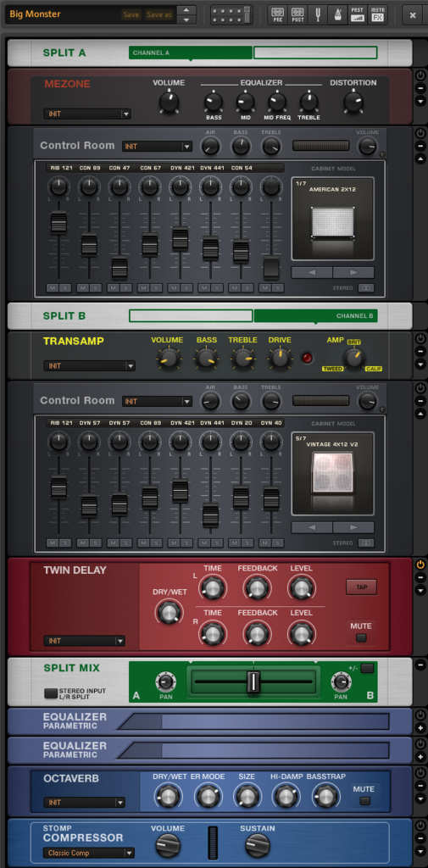Expand second Parametric Equalizer with plus icon

coord(420,757)
